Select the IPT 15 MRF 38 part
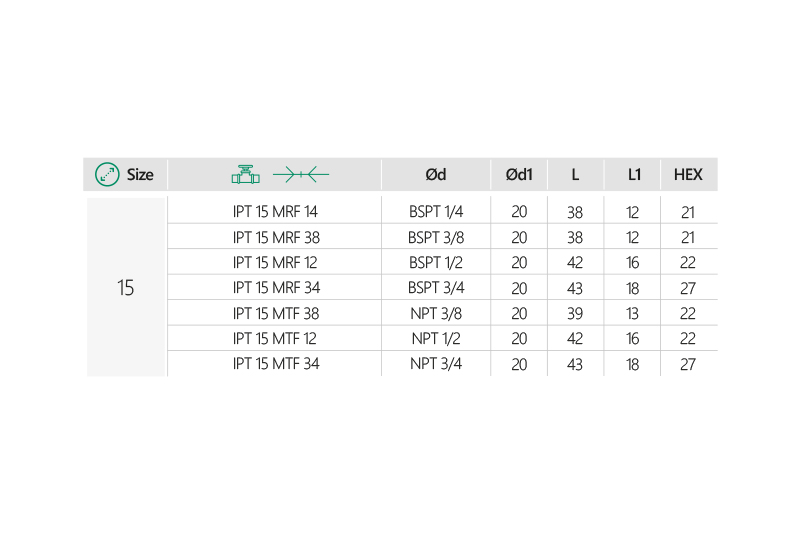Viewport: 800px width, 534px height. click(x=275, y=237)
